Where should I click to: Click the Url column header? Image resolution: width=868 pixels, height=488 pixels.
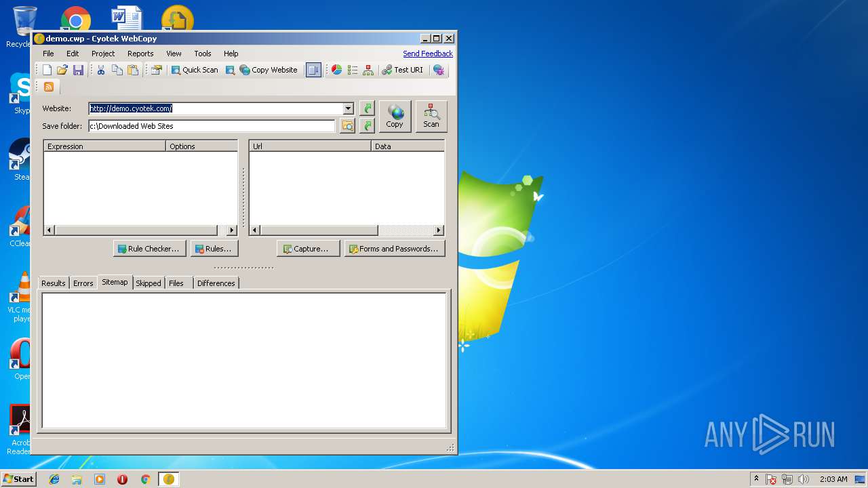point(311,146)
